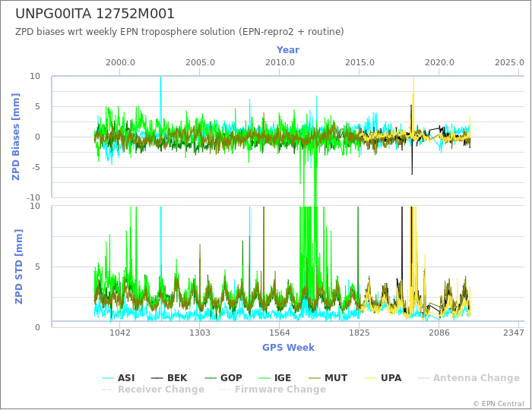
Task: Click the GPS Week axis title
Action: pos(288,347)
